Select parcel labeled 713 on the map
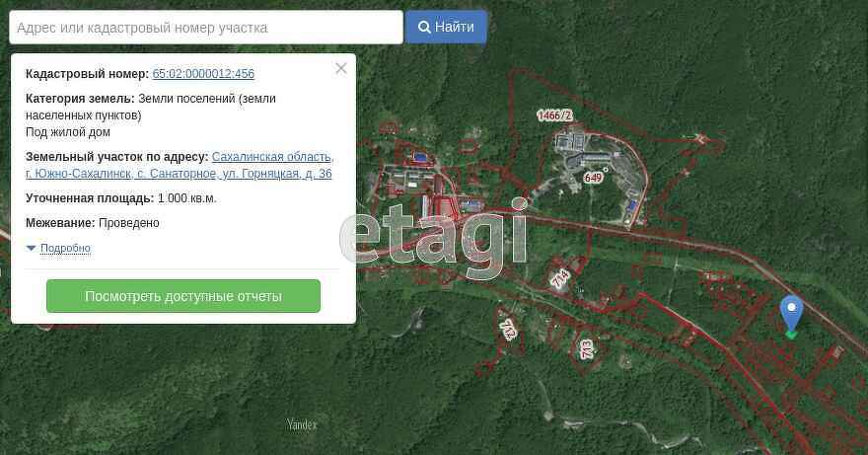 tap(587, 348)
